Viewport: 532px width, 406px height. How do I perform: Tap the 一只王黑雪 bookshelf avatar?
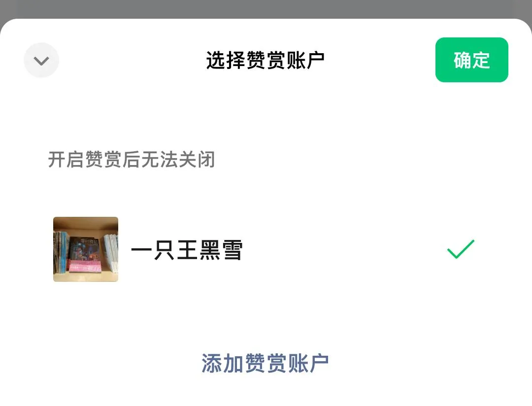click(x=86, y=249)
